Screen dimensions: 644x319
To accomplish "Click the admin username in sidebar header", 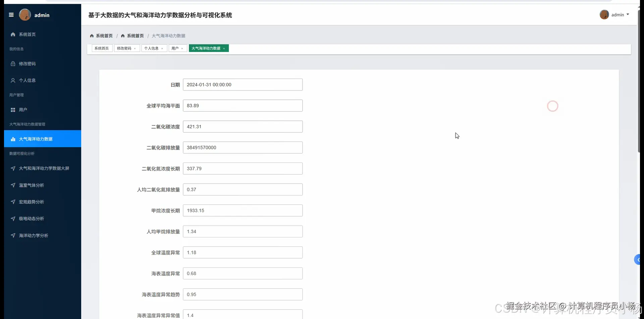I will pos(42,15).
